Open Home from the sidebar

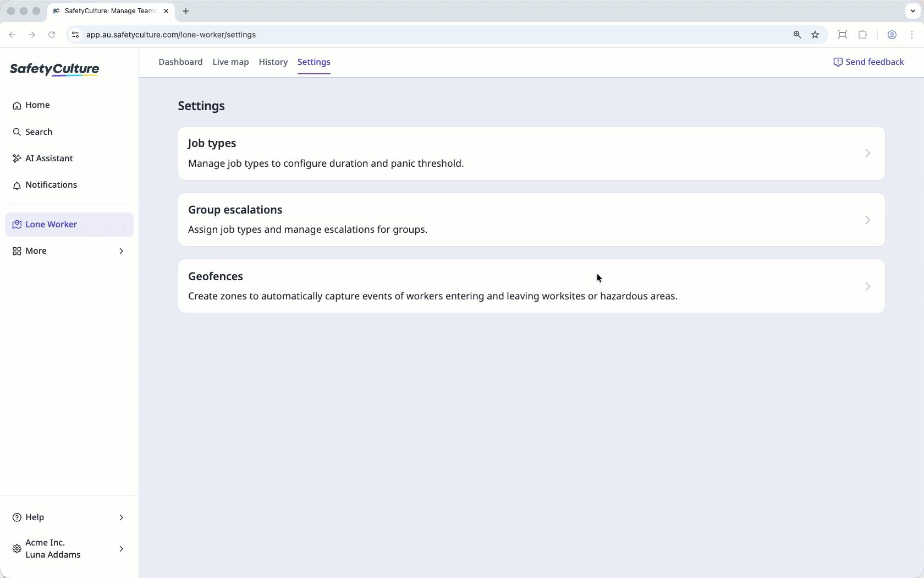[69, 105]
